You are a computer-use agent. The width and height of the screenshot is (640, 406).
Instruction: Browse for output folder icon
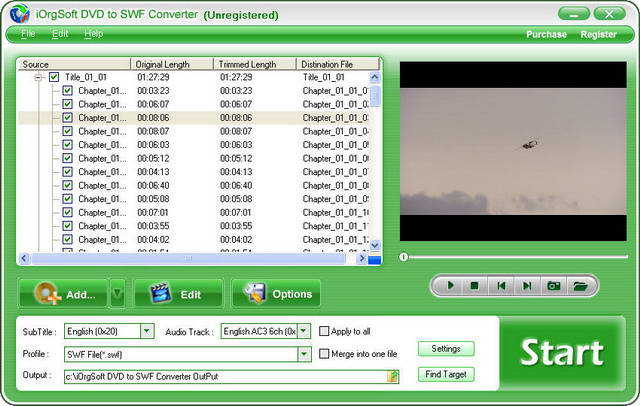393,376
